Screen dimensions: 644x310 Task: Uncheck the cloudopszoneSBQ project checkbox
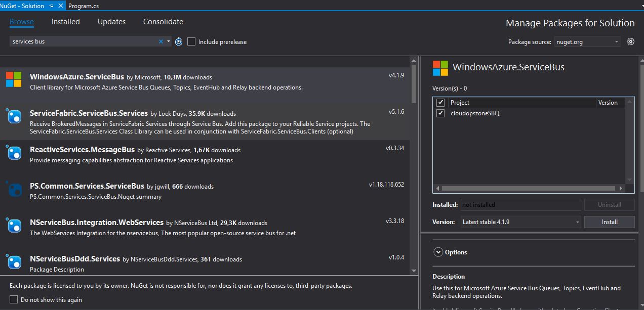(x=440, y=113)
